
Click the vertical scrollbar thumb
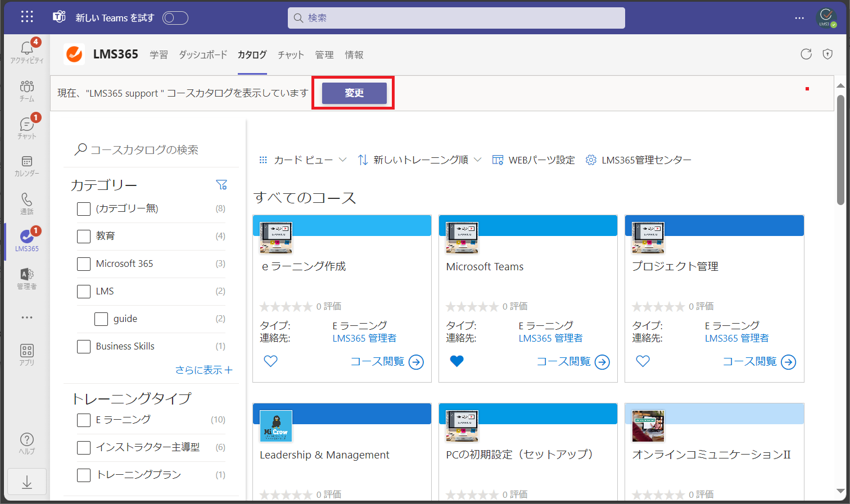(840, 150)
